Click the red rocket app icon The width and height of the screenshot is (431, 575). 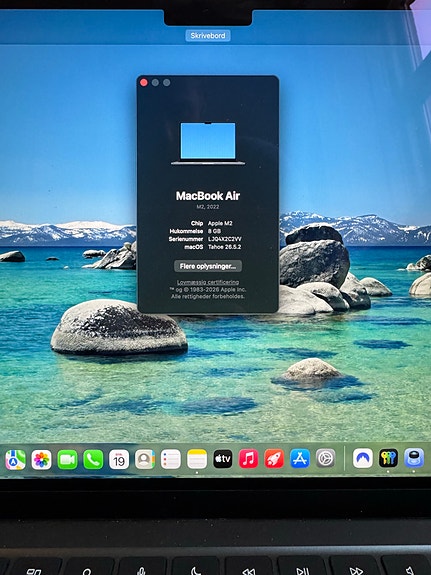coord(274,459)
